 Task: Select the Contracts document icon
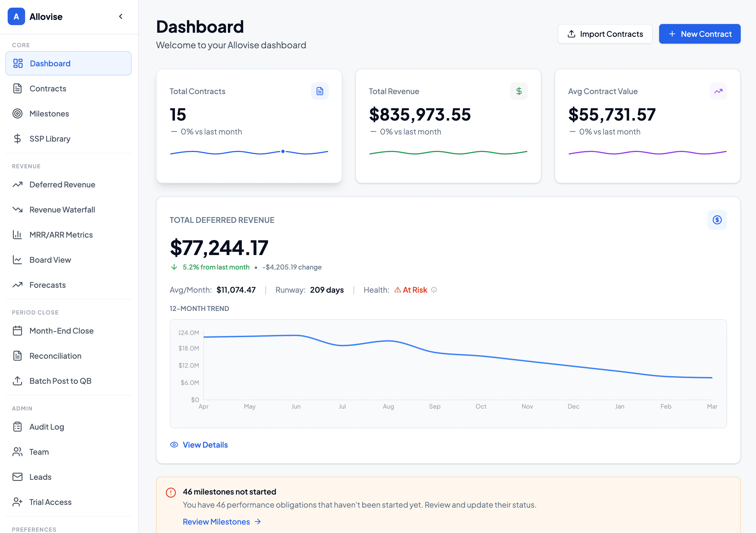[x=18, y=88]
